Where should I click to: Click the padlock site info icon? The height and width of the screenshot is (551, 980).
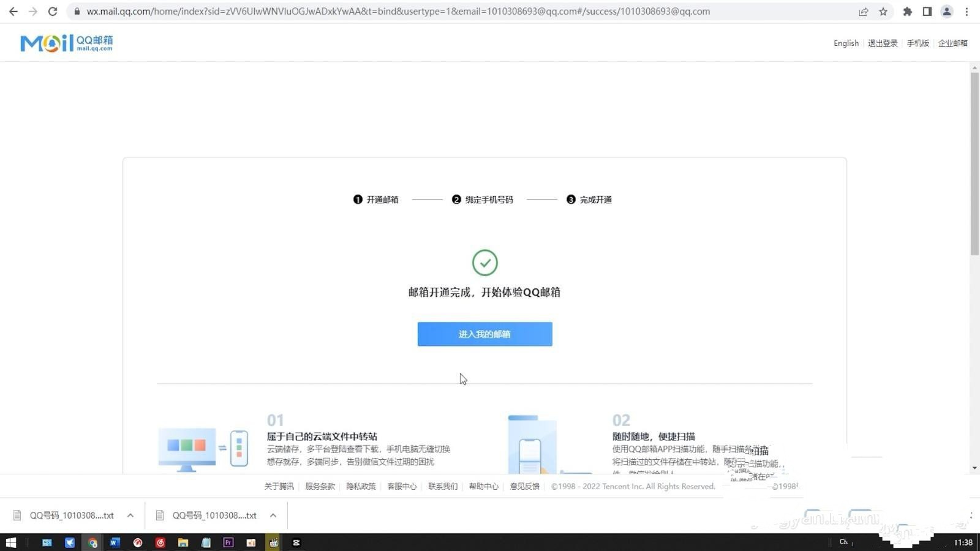(x=77, y=12)
